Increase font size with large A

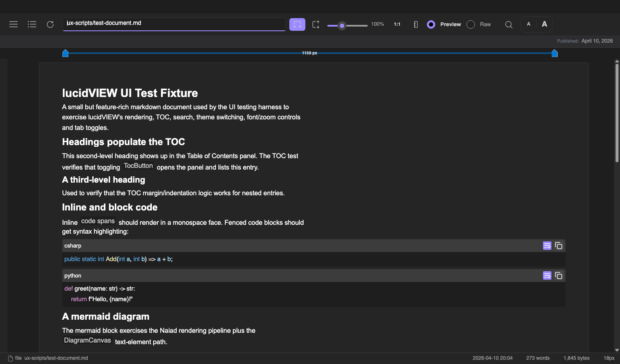click(545, 24)
